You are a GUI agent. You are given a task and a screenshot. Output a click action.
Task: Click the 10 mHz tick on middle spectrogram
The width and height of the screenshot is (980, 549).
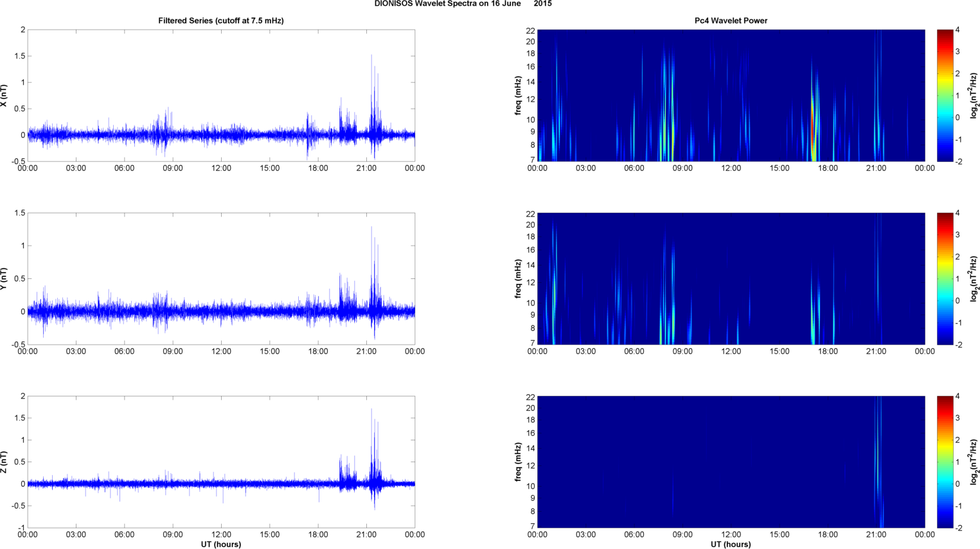coord(531,303)
